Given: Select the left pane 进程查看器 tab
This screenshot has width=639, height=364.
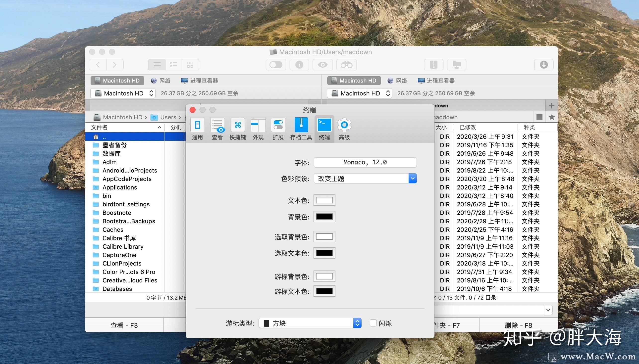Looking at the screenshot, I should (x=199, y=81).
